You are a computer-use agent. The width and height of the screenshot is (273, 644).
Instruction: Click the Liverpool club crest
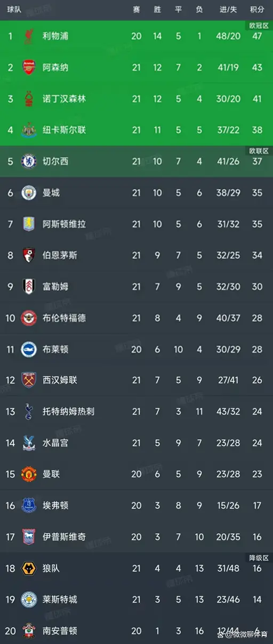coord(28,36)
